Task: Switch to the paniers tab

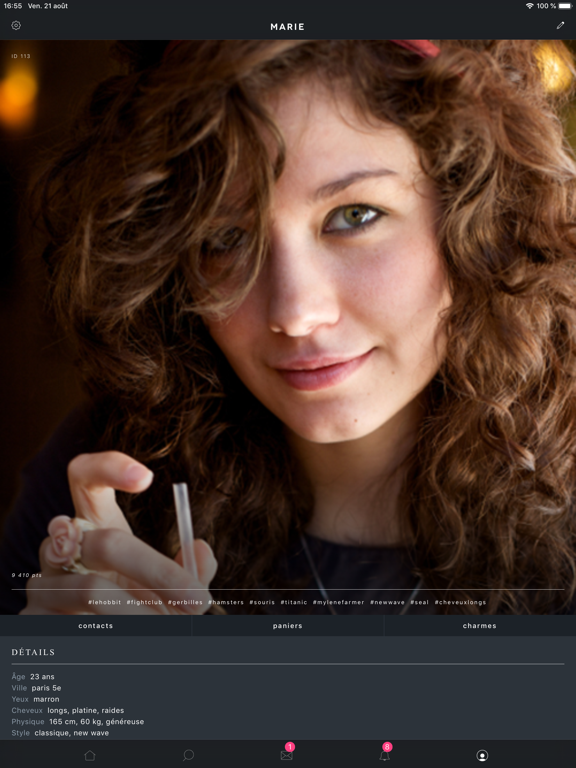Action: tap(288, 625)
